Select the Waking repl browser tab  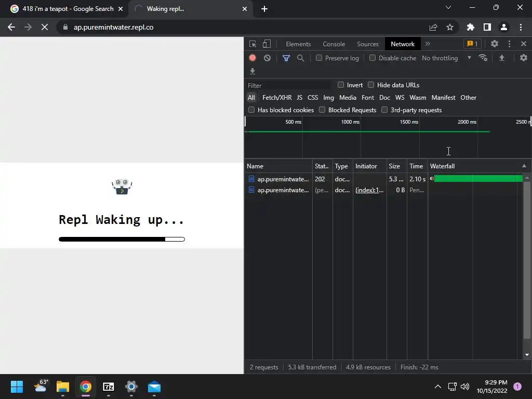pyautogui.click(x=190, y=9)
